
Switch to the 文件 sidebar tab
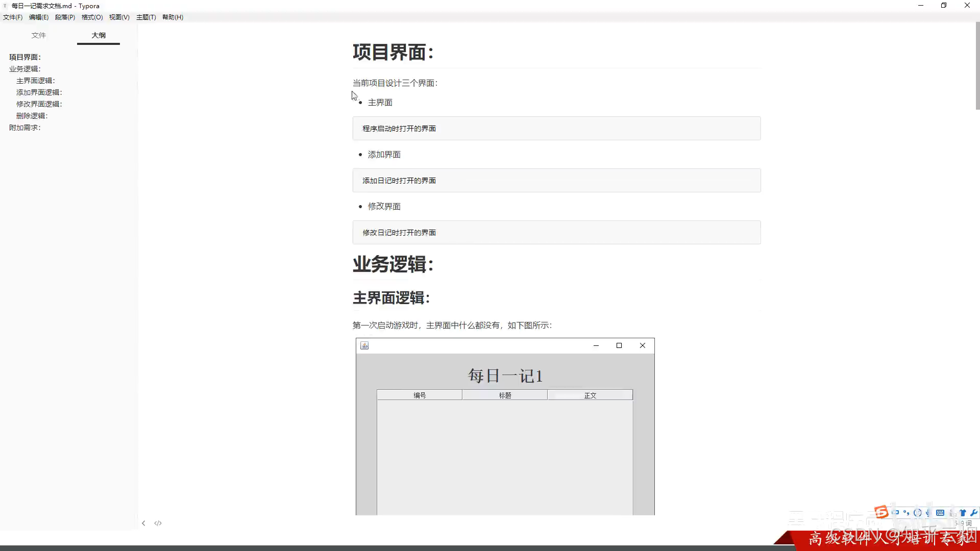pos(38,35)
